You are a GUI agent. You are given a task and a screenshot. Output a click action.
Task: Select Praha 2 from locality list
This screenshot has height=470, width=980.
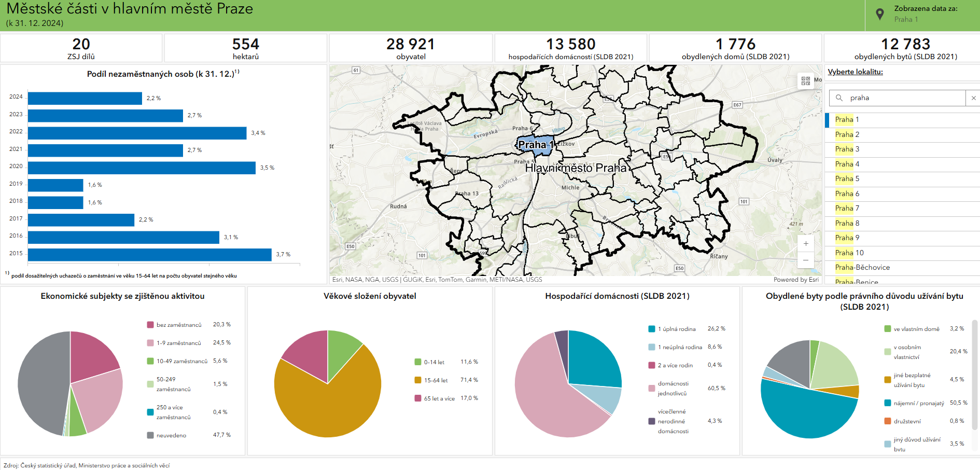[x=847, y=134]
